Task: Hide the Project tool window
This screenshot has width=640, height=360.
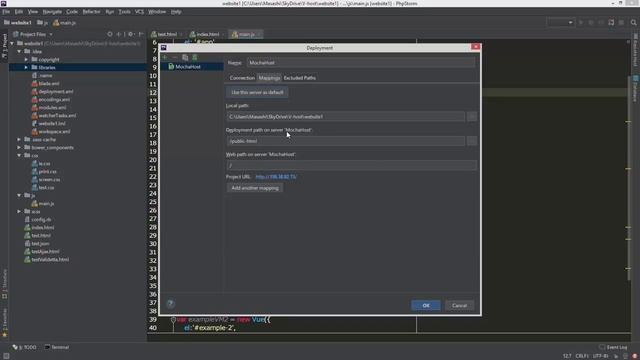Action: [141, 34]
